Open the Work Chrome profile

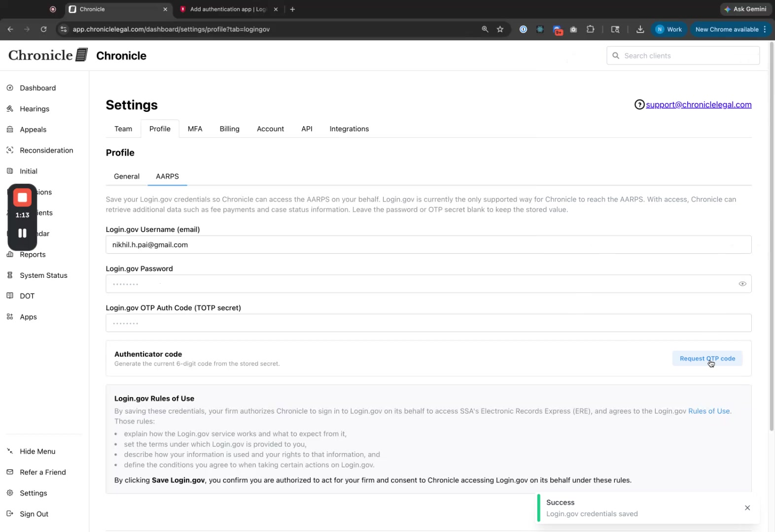click(x=669, y=29)
